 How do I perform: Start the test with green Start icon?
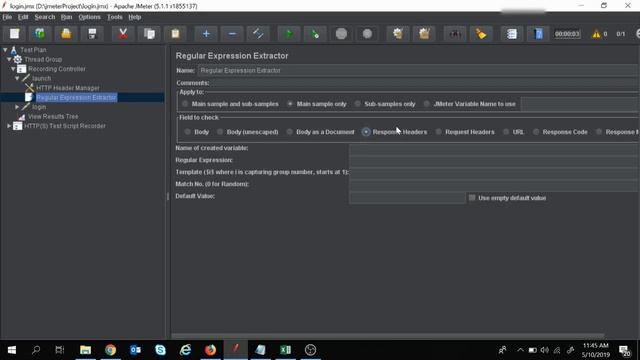(x=289, y=34)
